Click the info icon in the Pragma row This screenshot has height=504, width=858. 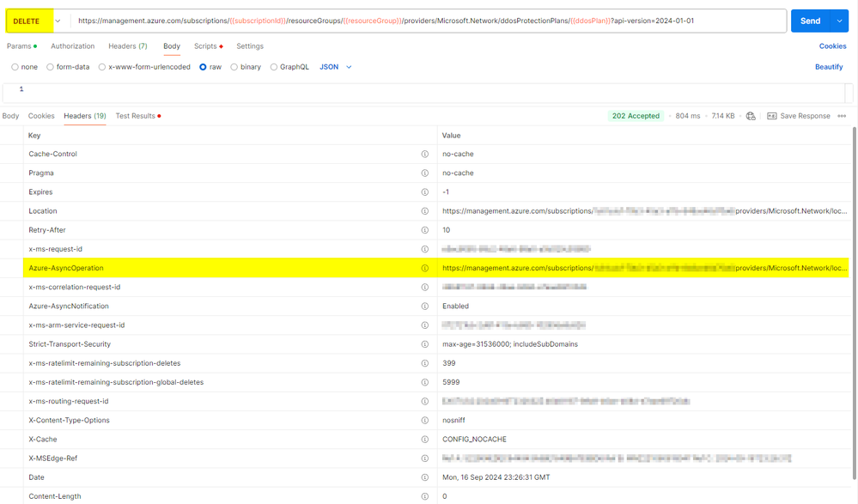(x=424, y=173)
